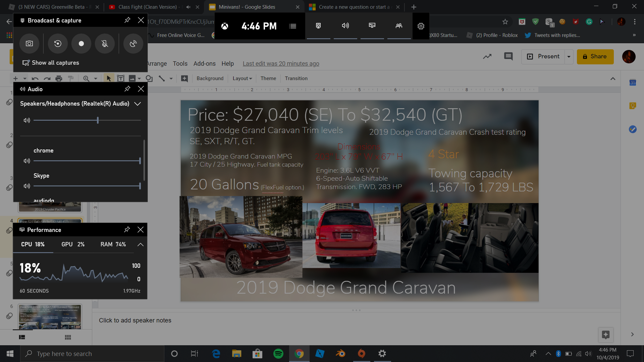This screenshot has height=362, width=644.
Task: Click the screenshot capture icon
Action: [29, 43]
